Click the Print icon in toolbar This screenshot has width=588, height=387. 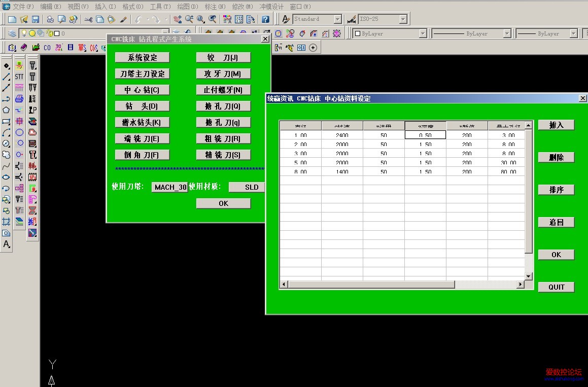click(50, 19)
